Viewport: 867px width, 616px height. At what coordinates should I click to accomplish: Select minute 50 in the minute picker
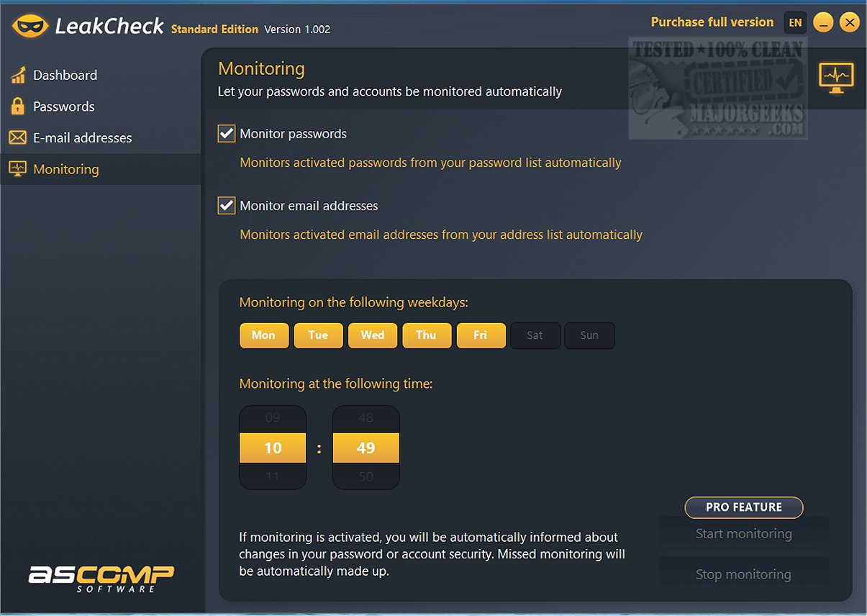[x=366, y=476]
